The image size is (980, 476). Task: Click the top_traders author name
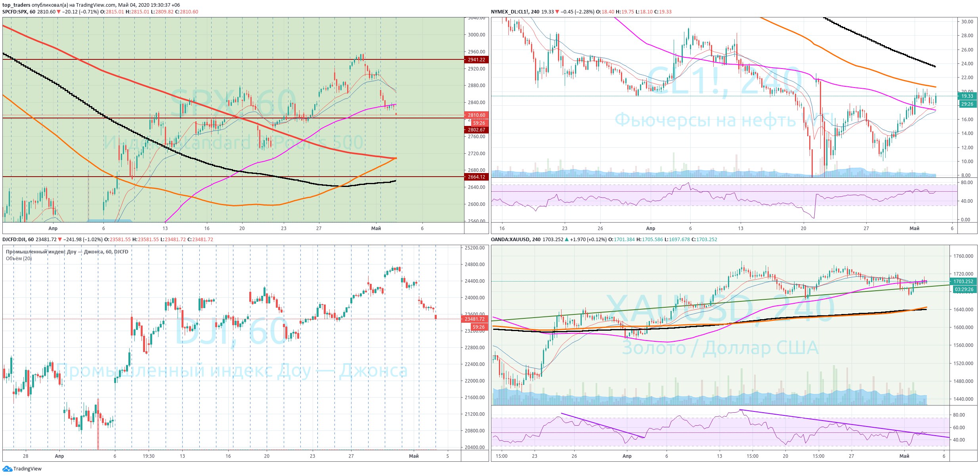pos(16,5)
